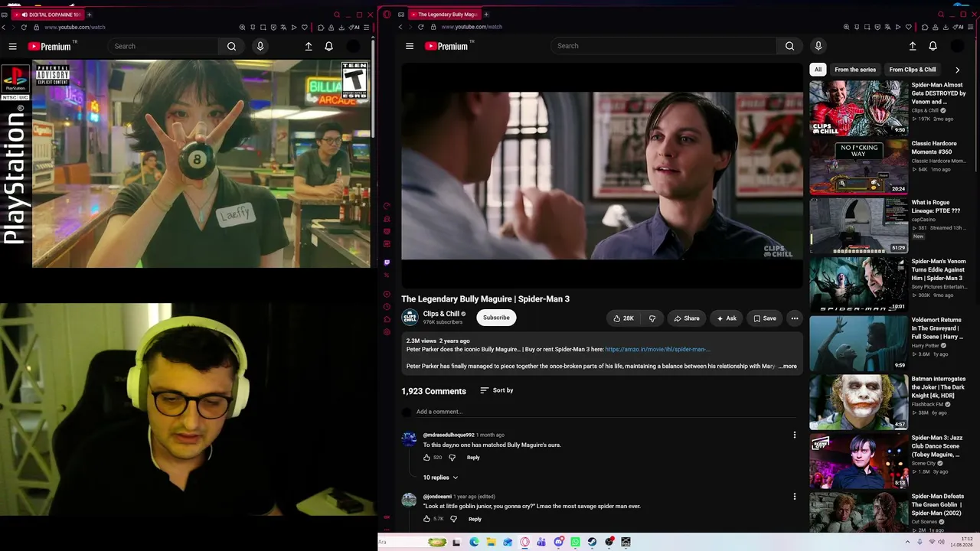Reply to @jondoeami comment

click(475, 519)
